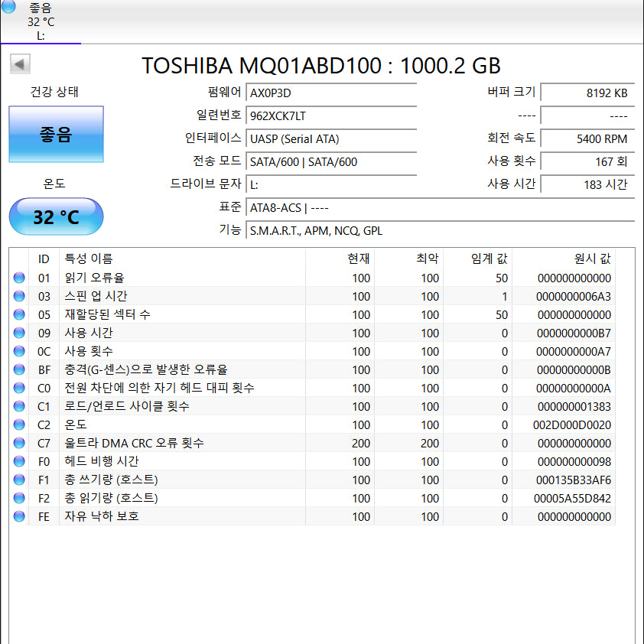Click the interface field UASP (Serial ATA)
Screen dimensions: 644x644
[x=331, y=139]
